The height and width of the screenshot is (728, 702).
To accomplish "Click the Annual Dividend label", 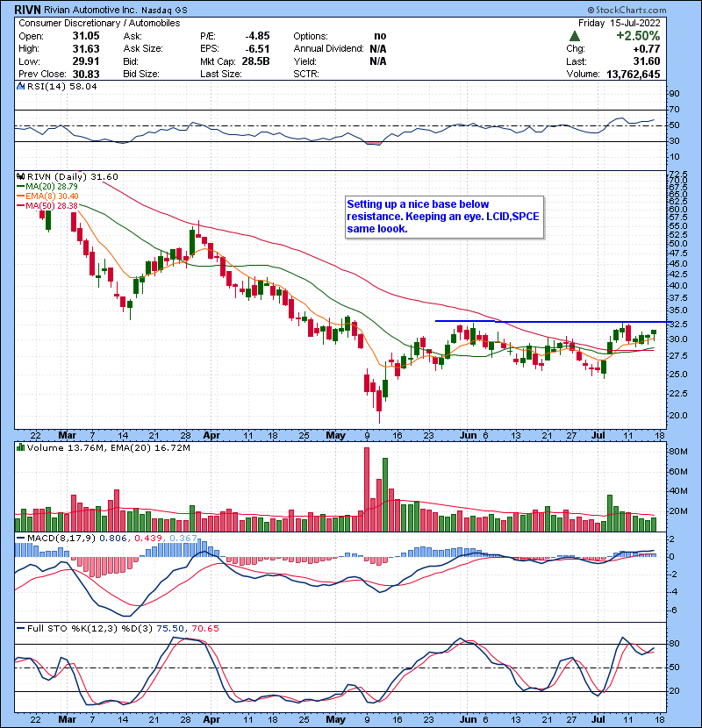I will coord(328,49).
